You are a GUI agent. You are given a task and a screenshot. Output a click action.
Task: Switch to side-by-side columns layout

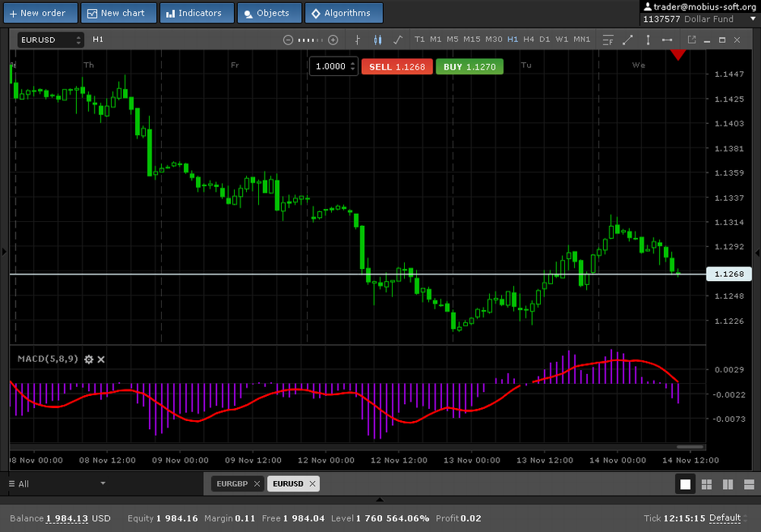point(728,484)
